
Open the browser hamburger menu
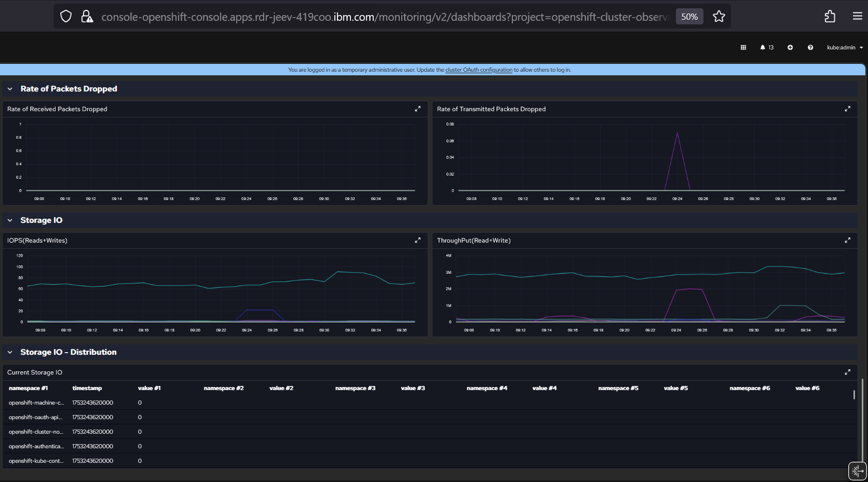857,17
